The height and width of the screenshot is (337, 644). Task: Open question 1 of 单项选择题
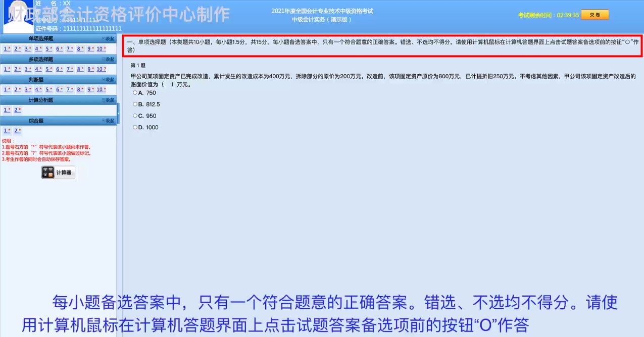tap(6, 48)
